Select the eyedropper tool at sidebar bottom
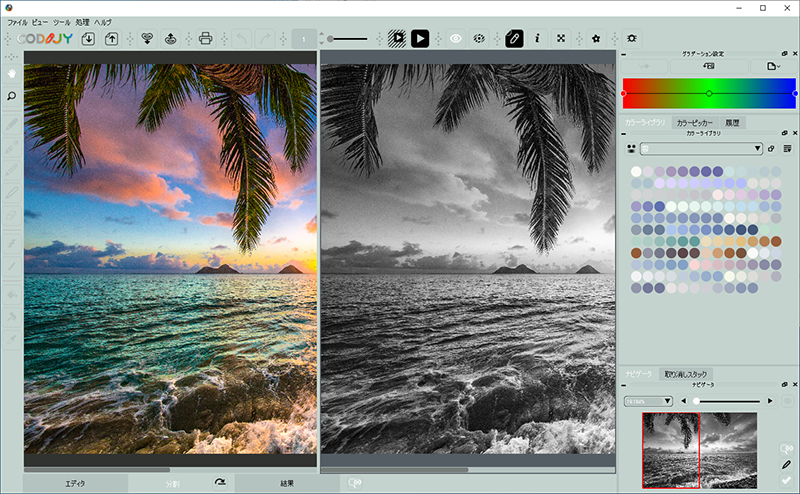The width and height of the screenshot is (800, 494). coord(11,339)
